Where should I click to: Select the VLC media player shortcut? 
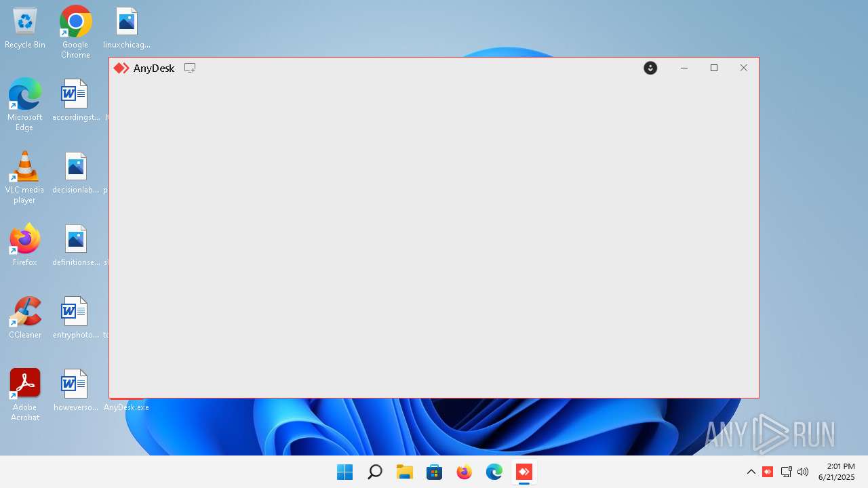pos(24,177)
